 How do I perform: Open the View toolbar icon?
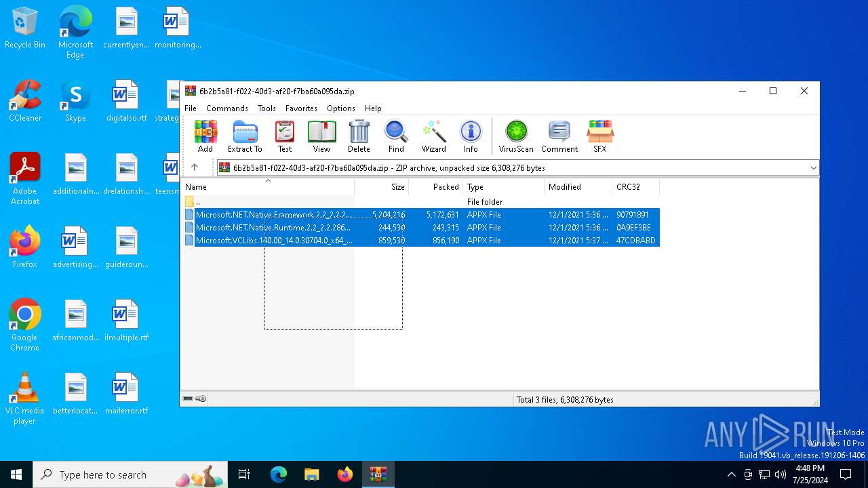click(x=321, y=136)
